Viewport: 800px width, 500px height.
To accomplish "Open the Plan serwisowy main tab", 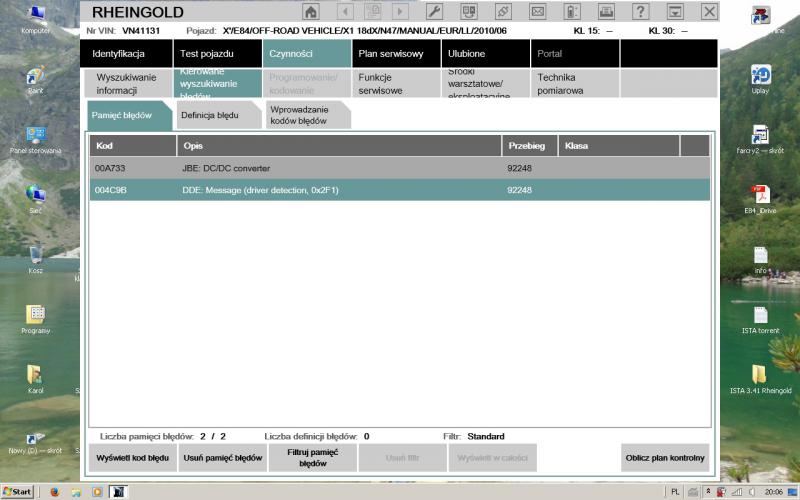I will click(x=396, y=54).
